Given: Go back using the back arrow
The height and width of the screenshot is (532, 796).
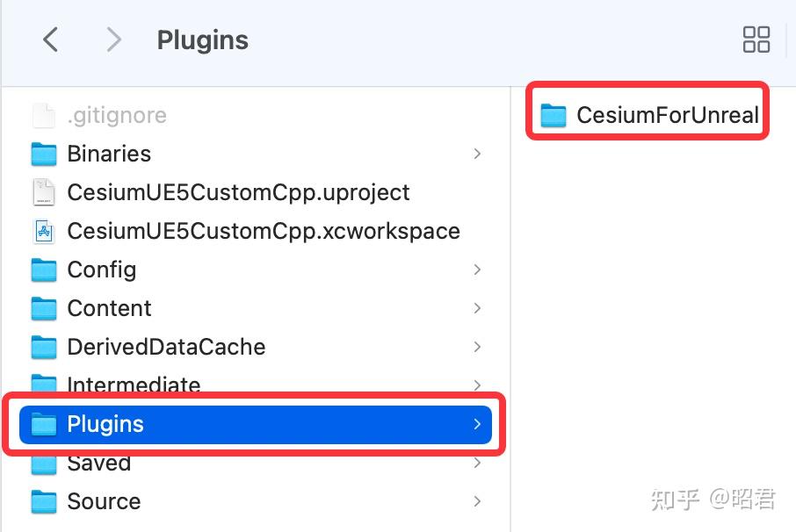Looking at the screenshot, I should [x=50, y=39].
